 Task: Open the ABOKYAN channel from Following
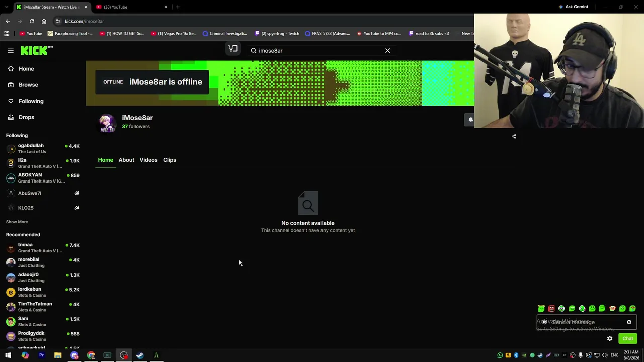tap(43, 178)
